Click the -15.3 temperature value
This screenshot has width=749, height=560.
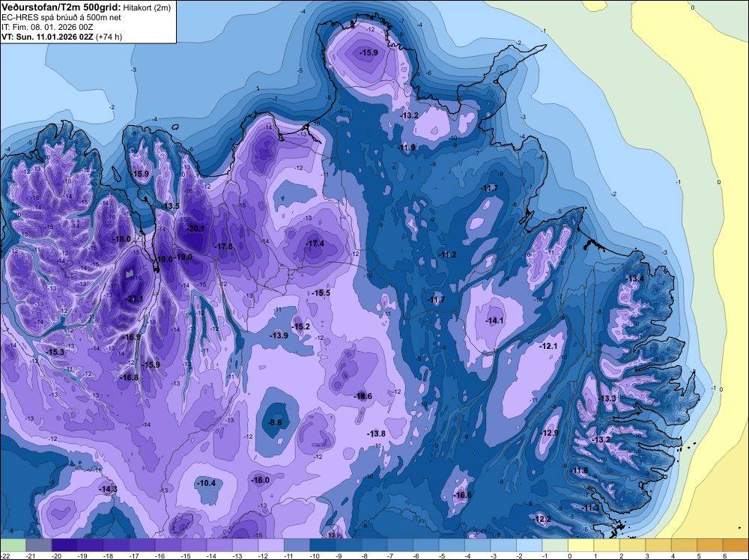point(55,352)
